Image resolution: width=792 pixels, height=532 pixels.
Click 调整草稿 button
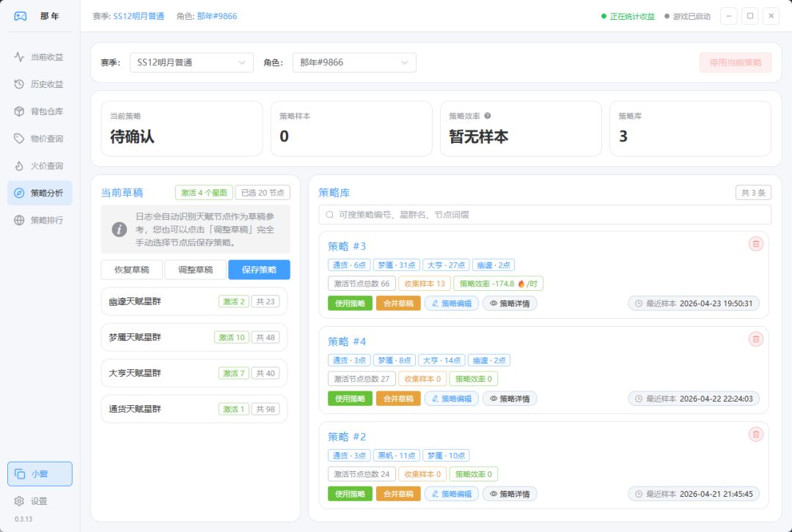click(x=196, y=270)
